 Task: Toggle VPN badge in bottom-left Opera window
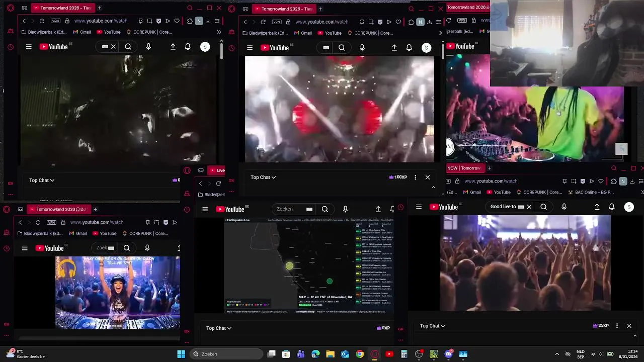[x=51, y=222]
